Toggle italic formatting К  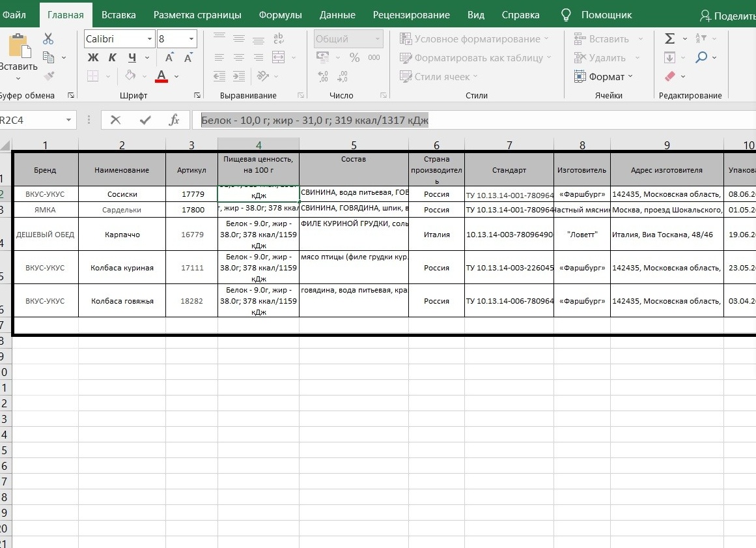tap(113, 57)
